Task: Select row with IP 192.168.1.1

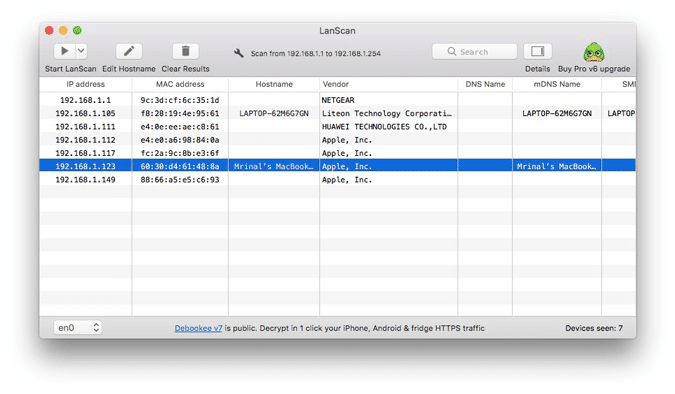Action: pyautogui.click(x=338, y=100)
